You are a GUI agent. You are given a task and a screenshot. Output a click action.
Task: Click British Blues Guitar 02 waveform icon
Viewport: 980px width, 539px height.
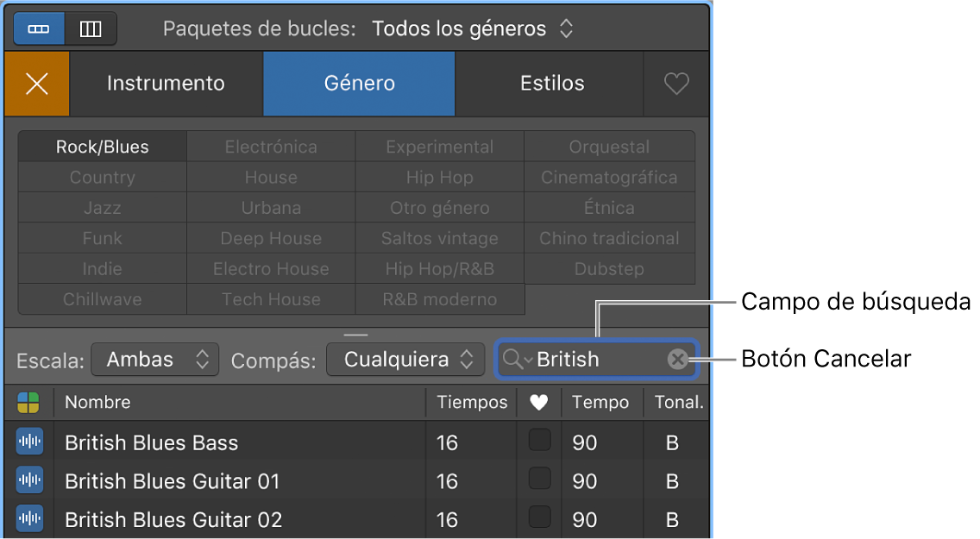point(29,519)
